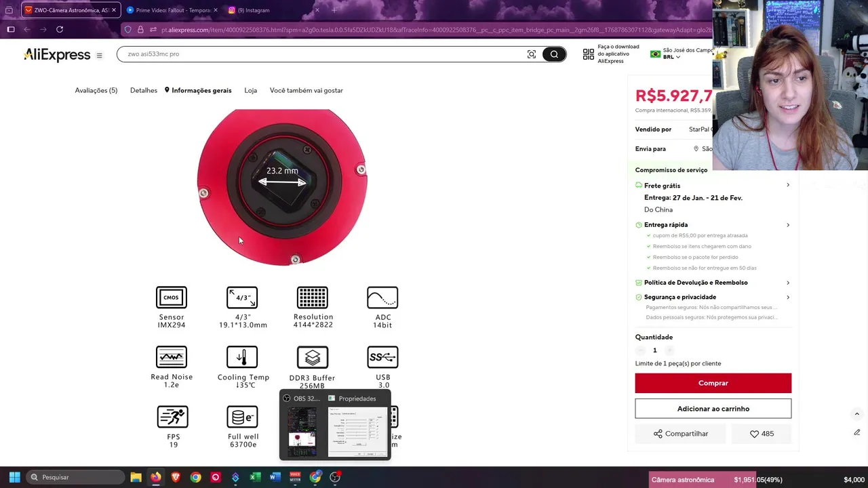
Task: Open File Explorer in the taskbar
Action: (136, 477)
